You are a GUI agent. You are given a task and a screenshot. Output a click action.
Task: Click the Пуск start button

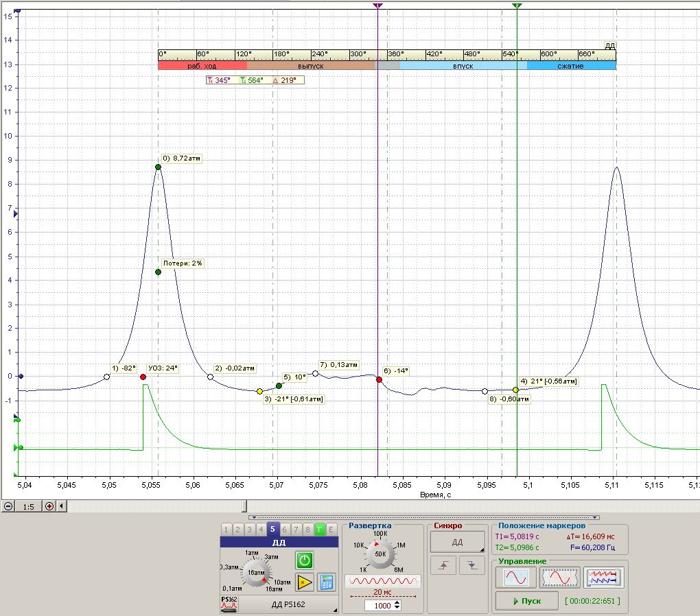(x=527, y=601)
